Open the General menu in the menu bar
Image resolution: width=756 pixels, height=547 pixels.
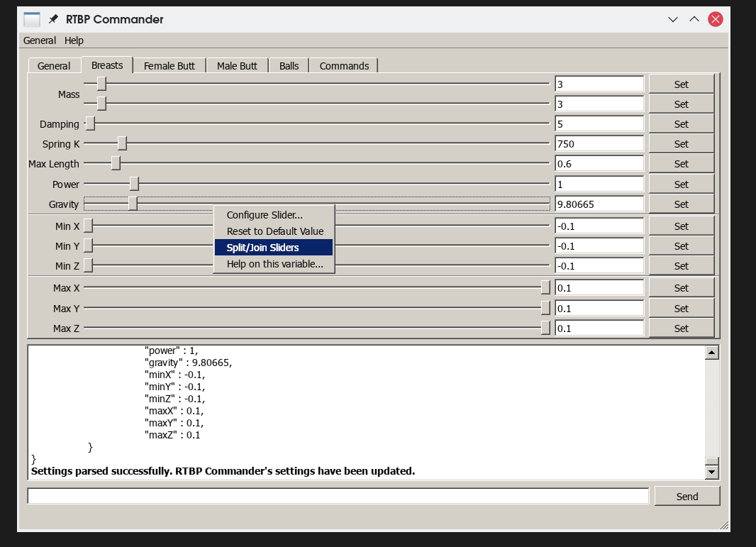coord(40,40)
